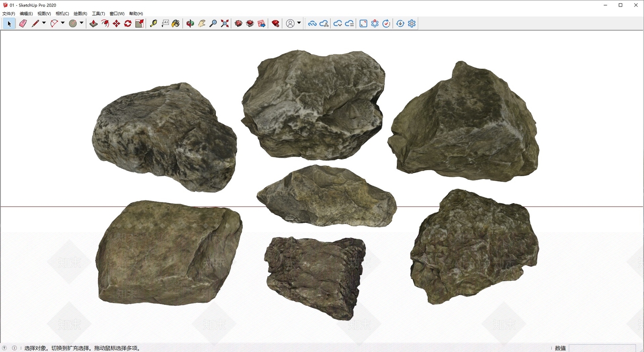The width and height of the screenshot is (644, 352).
Task: Click the cloud share collaboration icon
Action: 324,24
